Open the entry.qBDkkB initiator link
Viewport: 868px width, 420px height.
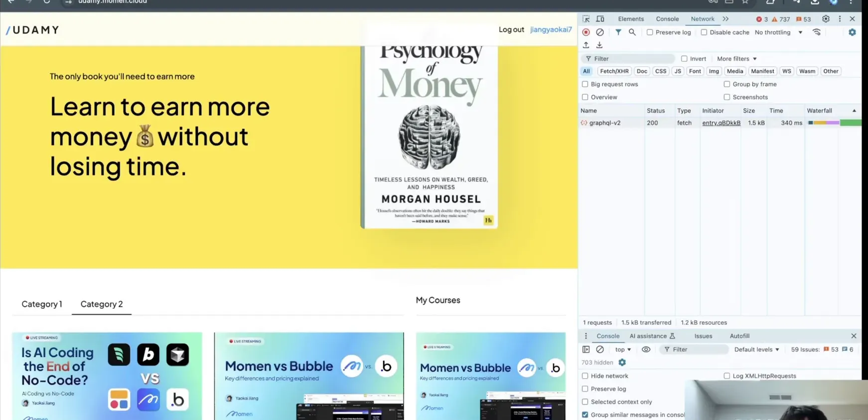coord(721,123)
